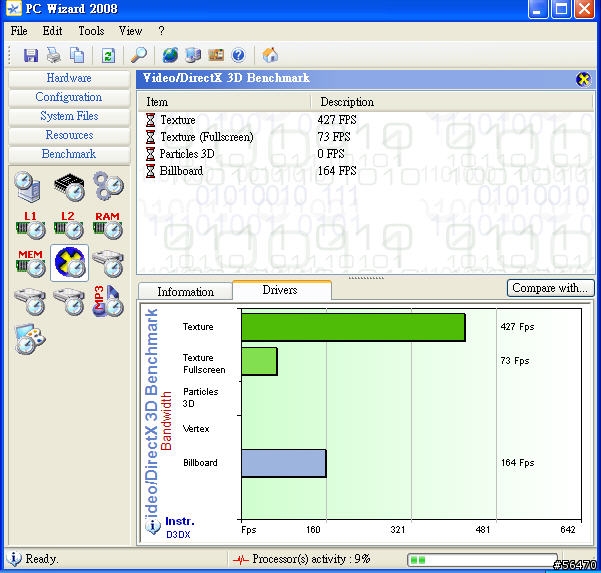Image resolution: width=601 pixels, height=573 pixels.
Task: Click the green Refresh toolbar icon
Action: coord(108,56)
